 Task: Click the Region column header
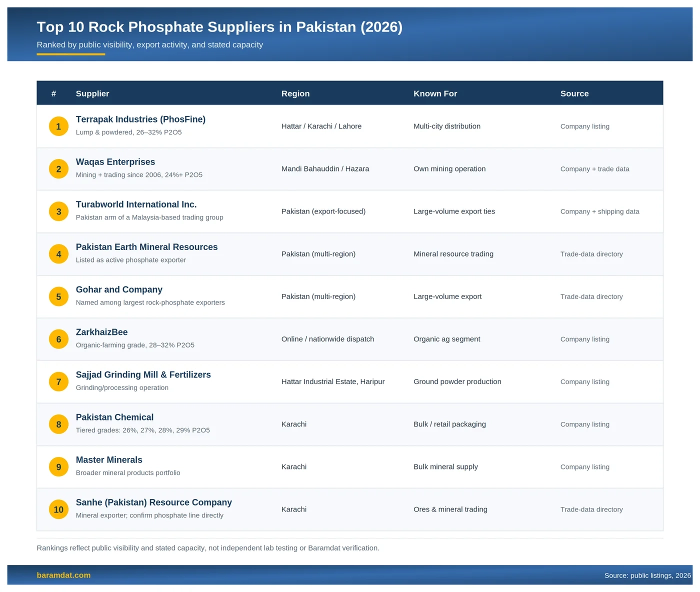[295, 93]
